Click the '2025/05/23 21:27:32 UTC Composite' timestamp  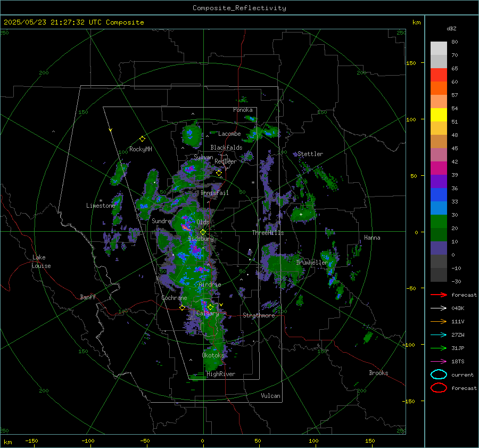pyautogui.click(x=73, y=22)
